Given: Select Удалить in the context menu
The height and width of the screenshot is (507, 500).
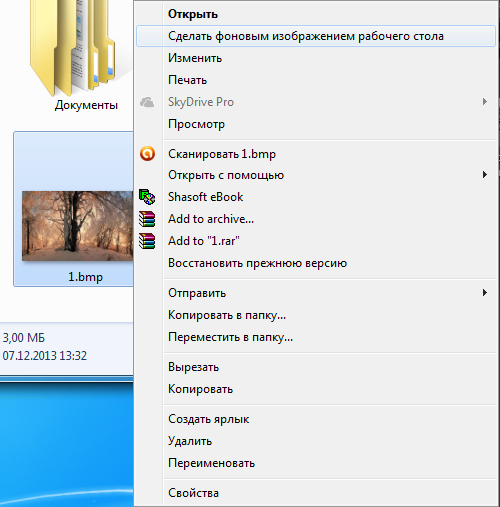Looking at the screenshot, I should pyautogui.click(x=315, y=441).
